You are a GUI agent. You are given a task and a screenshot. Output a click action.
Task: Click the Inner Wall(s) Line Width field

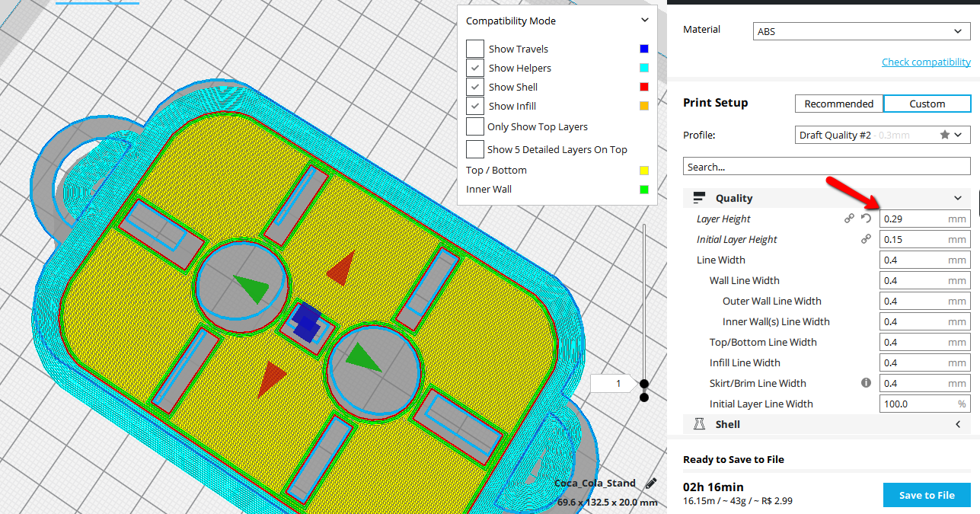pos(925,321)
